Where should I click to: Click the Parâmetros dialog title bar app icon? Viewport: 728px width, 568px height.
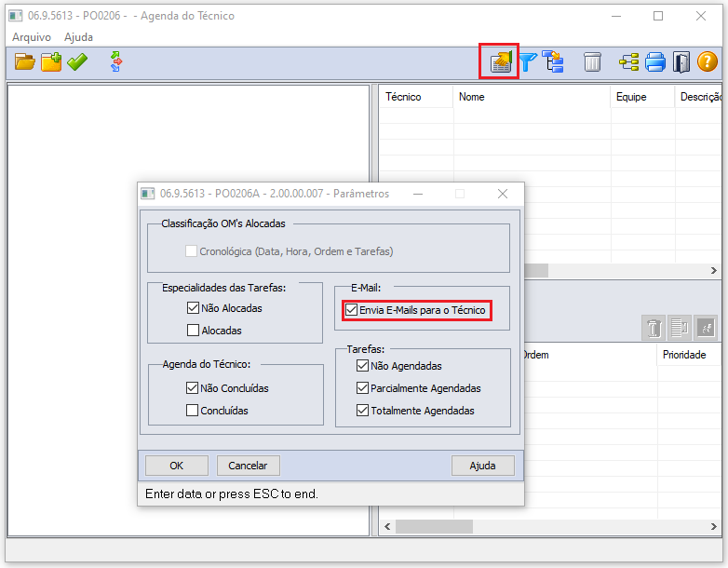(148, 194)
